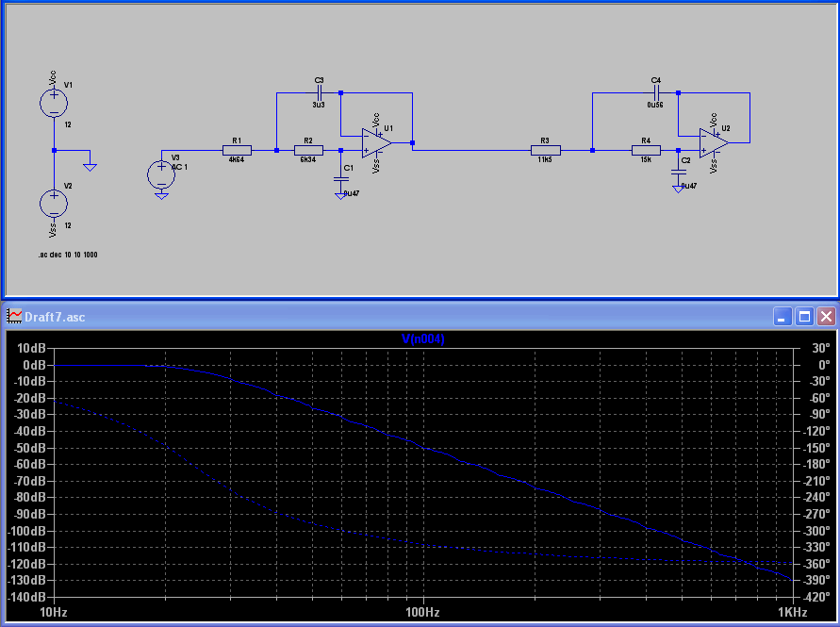Click the 12 value beside V1
Screen dimensions: 840x627
(x=68, y=124)
